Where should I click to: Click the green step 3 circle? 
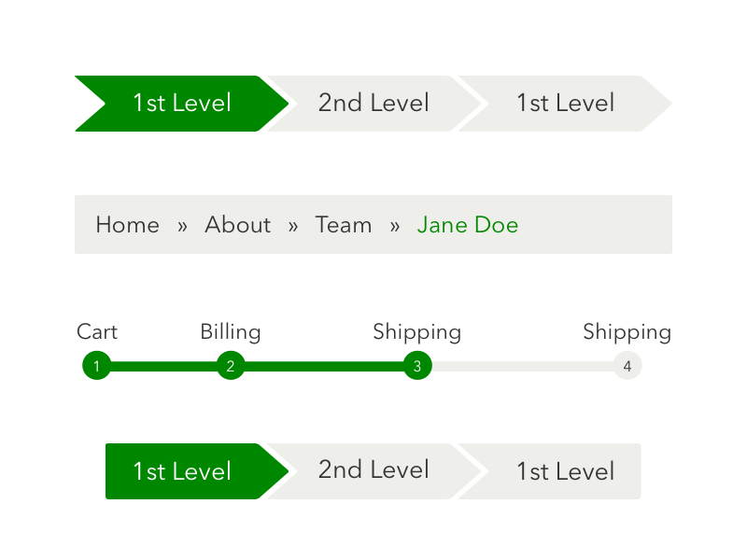417,366
